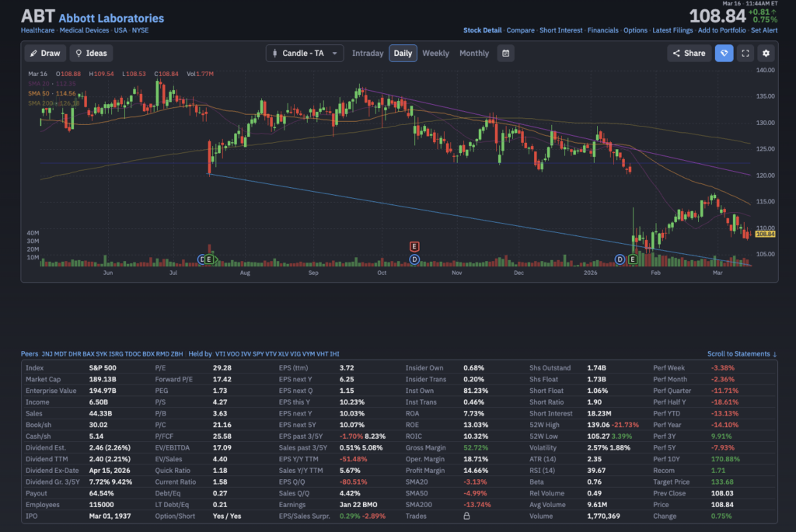The image size is (796, 532).
Task: Click Scroll to Statements link
Action: [x=742, y=354]
